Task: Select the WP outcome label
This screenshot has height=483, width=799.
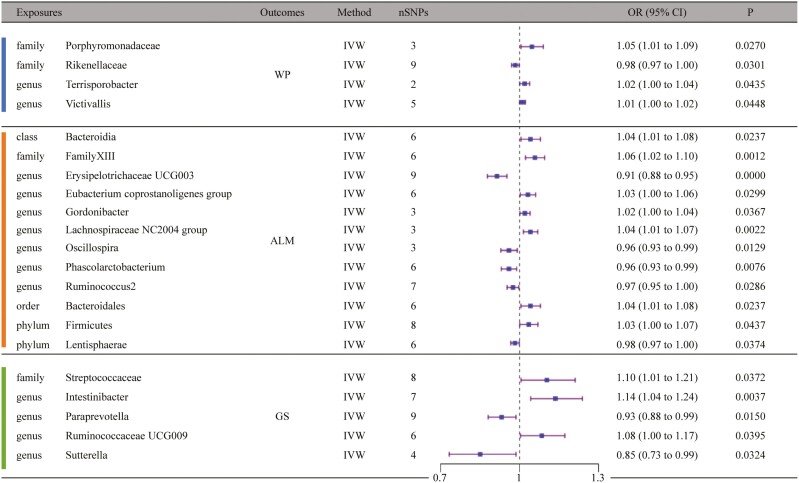Action: (x=282, y=74)
